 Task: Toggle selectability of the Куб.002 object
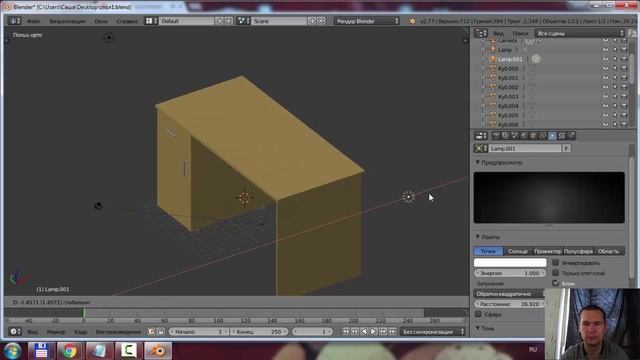pos(615,87)
